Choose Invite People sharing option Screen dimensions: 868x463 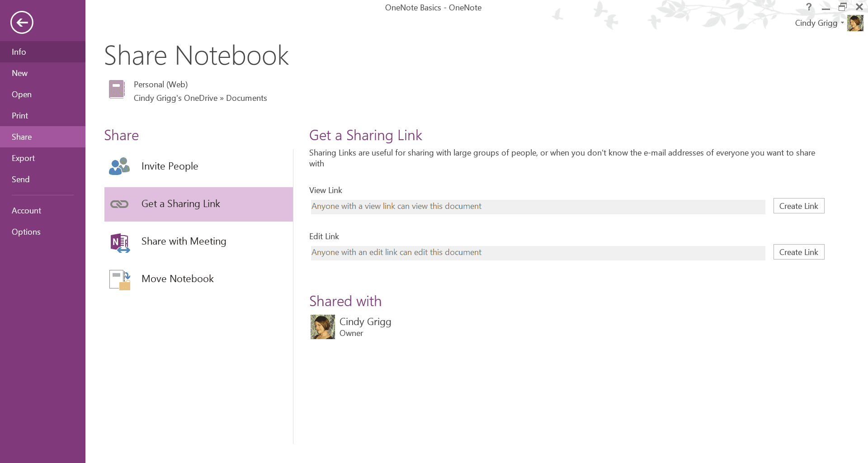198,166
